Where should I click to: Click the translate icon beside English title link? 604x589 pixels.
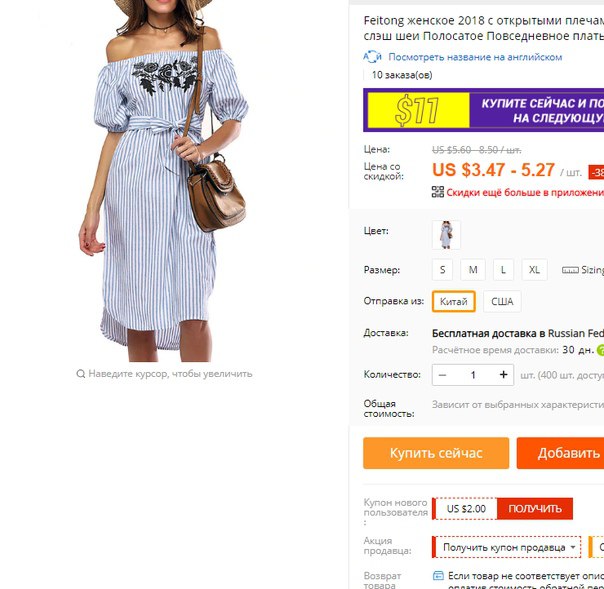[x=372, y=57]
